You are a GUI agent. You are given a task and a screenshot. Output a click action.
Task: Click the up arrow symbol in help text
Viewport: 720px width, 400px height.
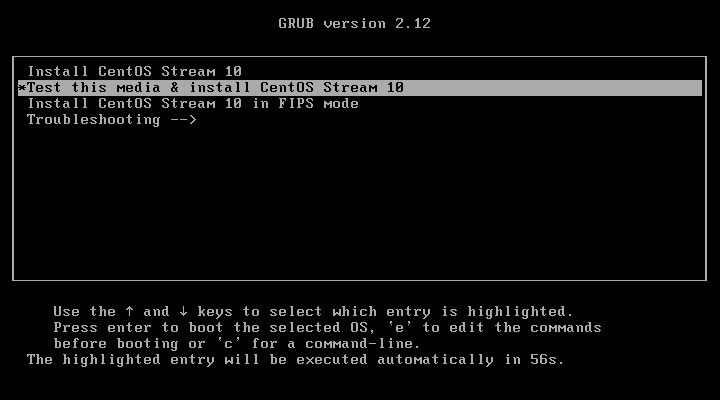coord(129,312)
